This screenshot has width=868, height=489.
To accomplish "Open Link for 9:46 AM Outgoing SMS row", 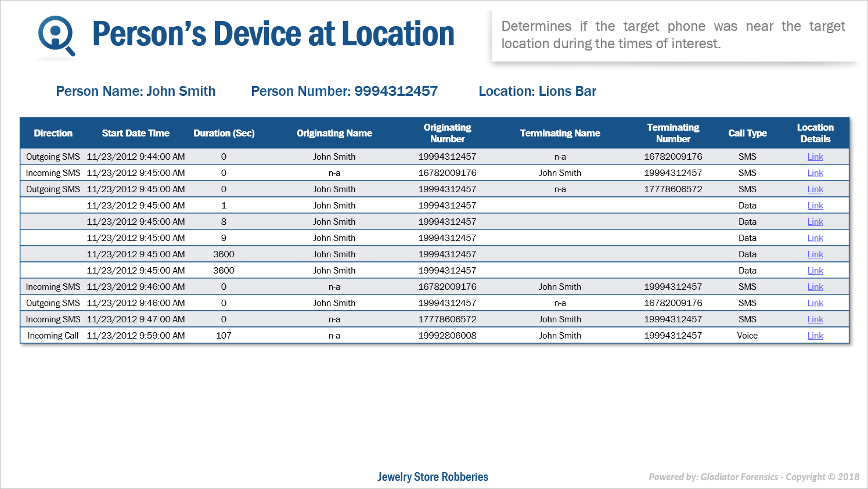I will tap(815, 303).
